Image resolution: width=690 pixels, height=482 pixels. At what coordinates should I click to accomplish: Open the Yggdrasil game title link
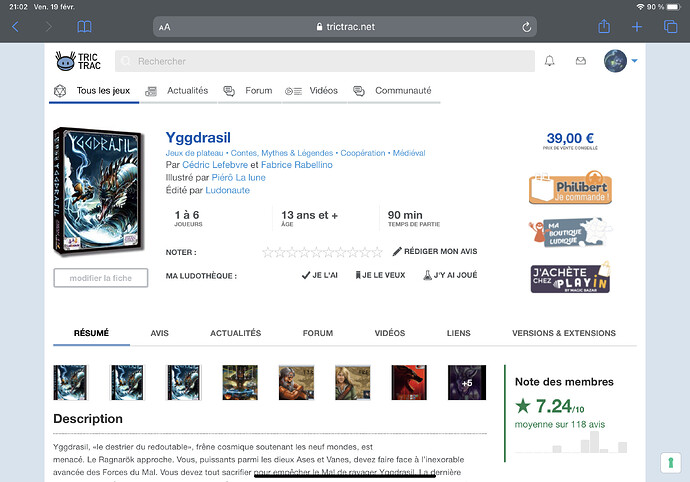coord(198,138)
